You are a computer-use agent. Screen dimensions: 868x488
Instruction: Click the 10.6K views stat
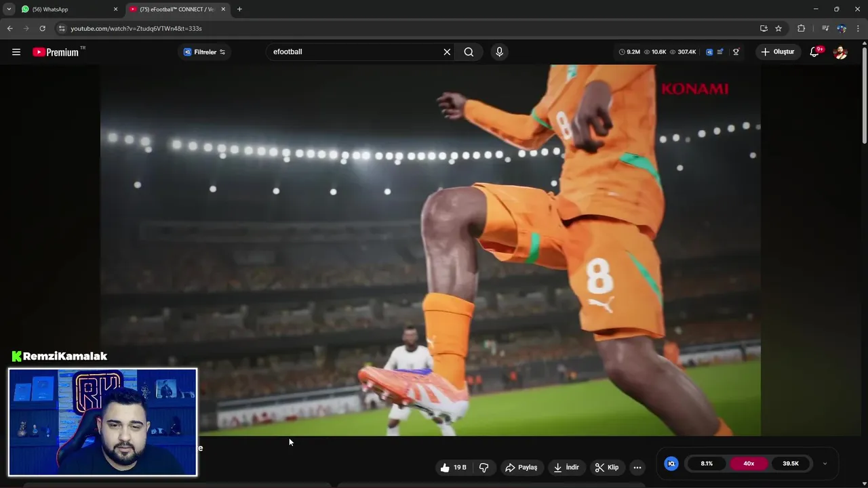coord(655,52)
